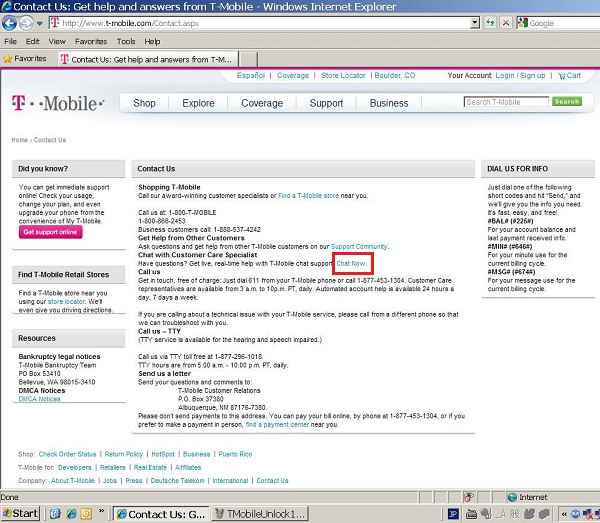Open the Help menu
The height and width of the screenshot is (523, 600).
[x=152, y=41]
